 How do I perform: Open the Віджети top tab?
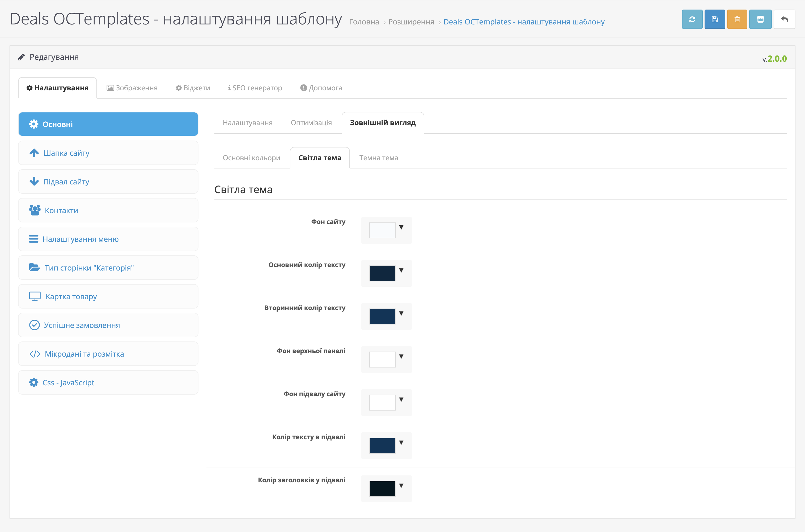pos(193,88)
